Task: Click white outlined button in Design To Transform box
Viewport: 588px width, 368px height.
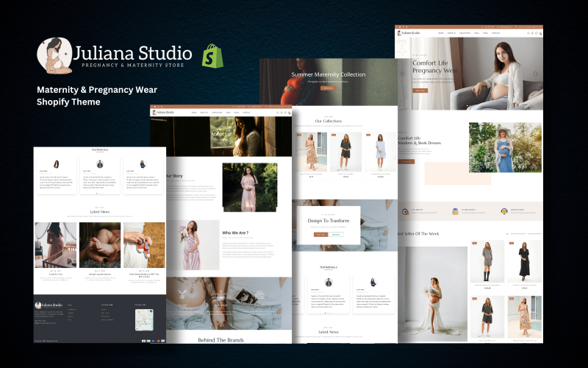Action: point(336,234)
